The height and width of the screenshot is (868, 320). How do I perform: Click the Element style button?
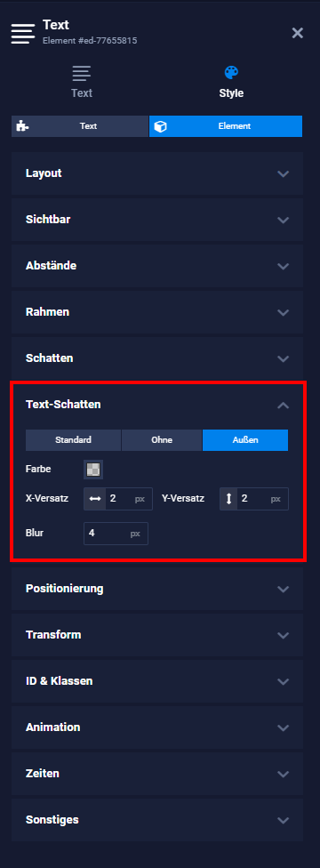(226, 126)
